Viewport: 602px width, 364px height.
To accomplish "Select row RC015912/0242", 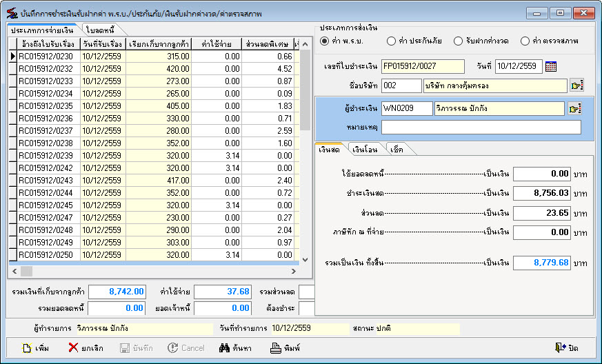I will [155, 168].
